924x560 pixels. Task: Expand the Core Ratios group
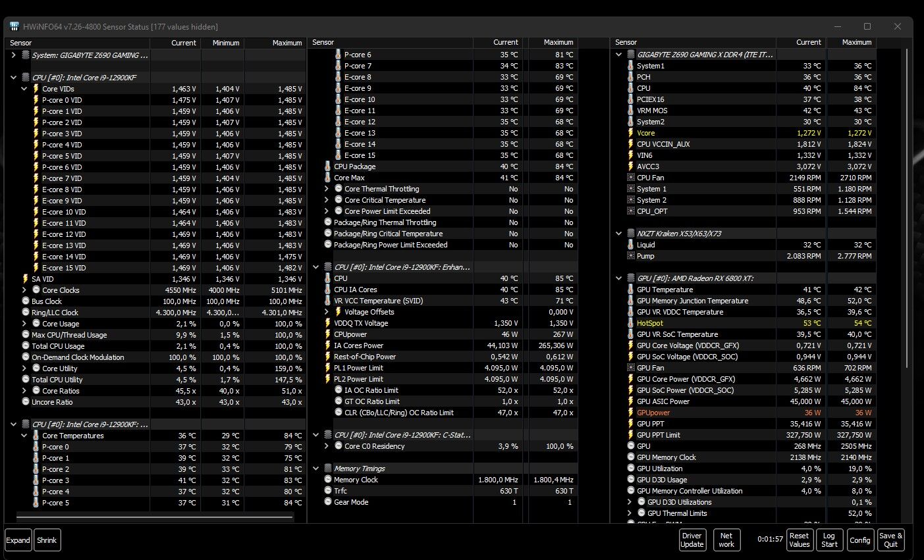(x=24, y=391)
